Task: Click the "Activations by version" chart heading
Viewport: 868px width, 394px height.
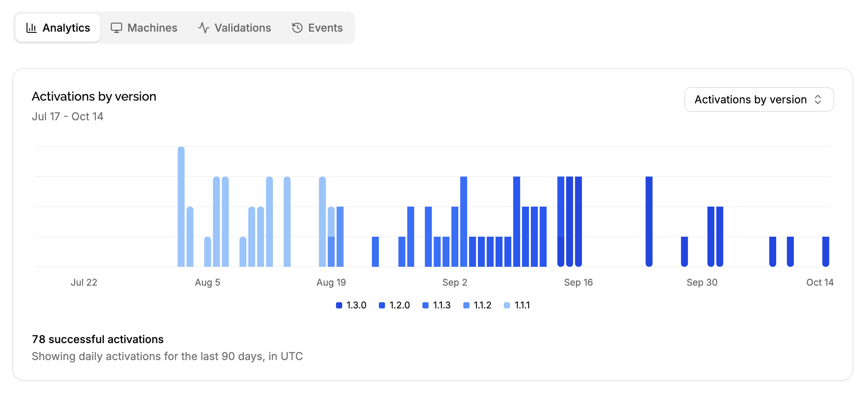Action: [94, 96]
